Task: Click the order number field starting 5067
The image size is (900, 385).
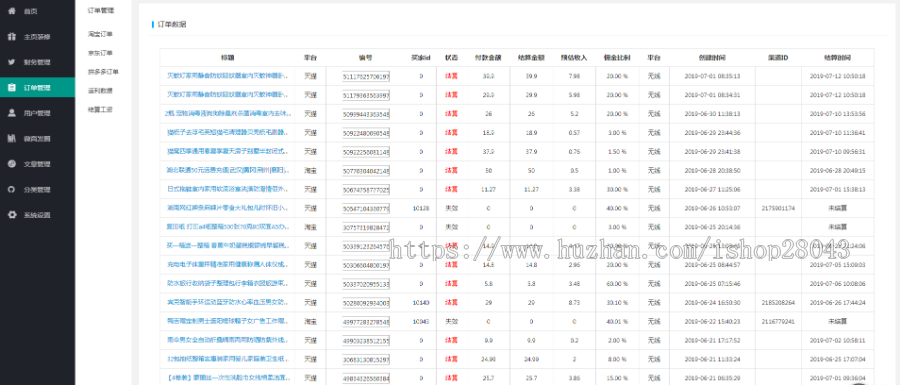Action: [366, 189]
